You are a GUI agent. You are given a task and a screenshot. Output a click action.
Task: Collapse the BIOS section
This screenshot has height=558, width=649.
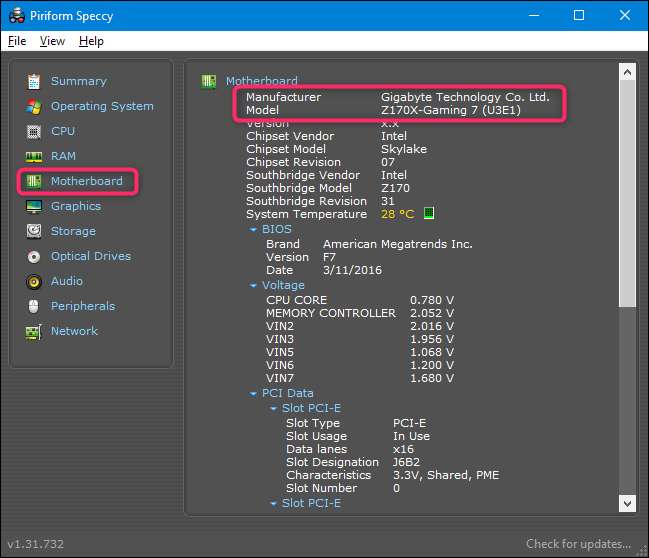[x=254, y=229]
